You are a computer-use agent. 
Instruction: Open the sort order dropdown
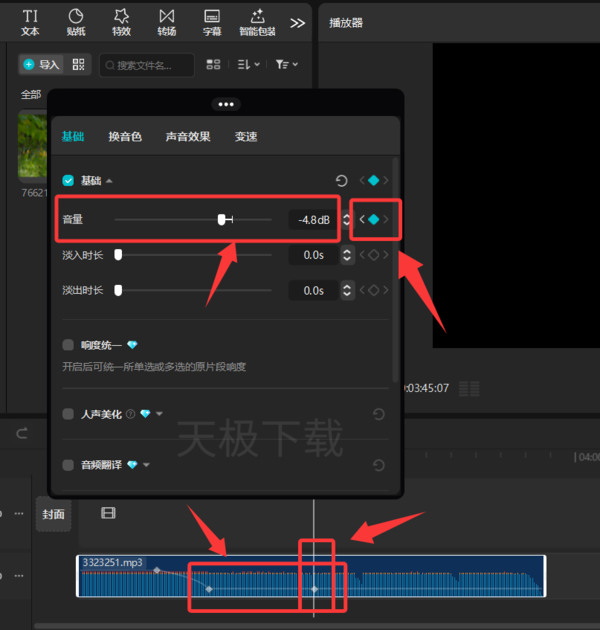point(248,64)
